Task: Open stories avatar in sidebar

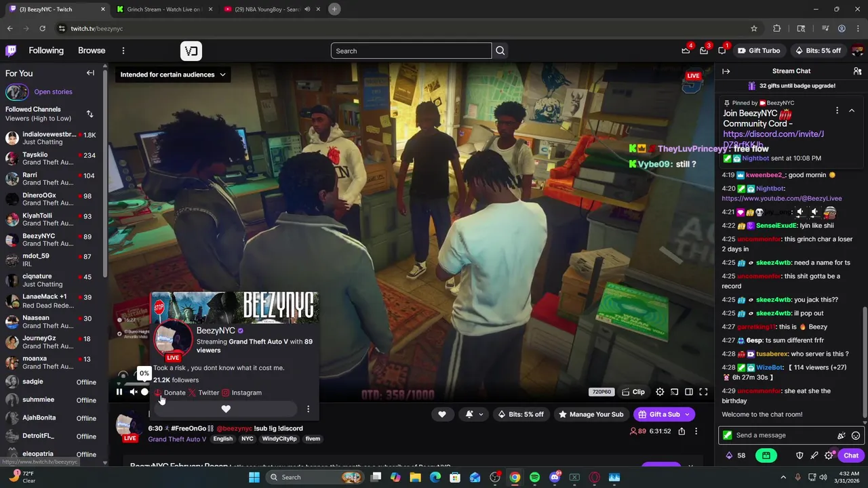Action: click(17, 92)
